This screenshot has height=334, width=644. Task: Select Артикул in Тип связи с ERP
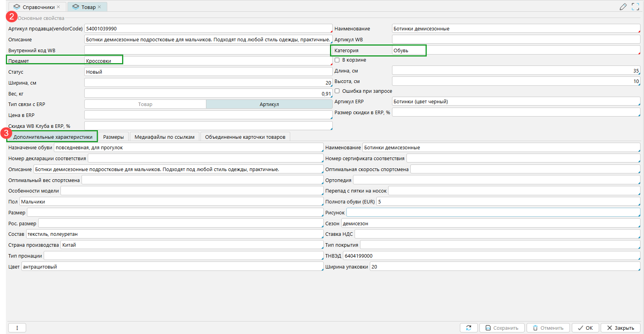pyautogui.click(x=269, y=104)
